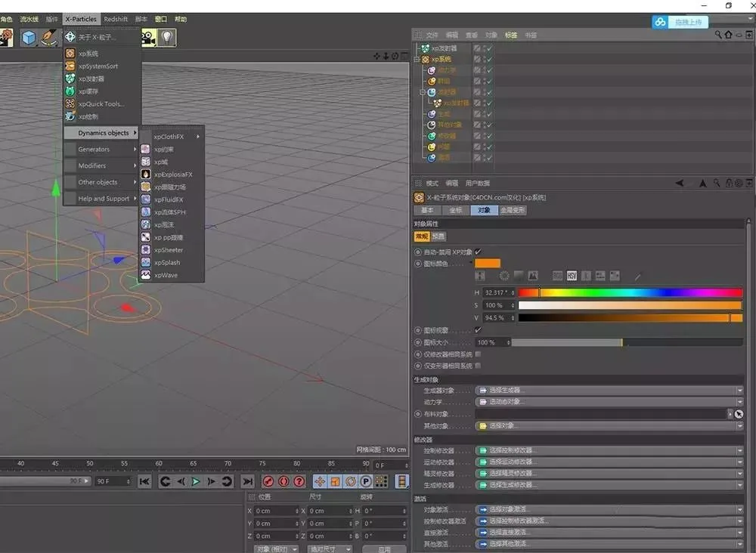This screenshot has height=553, width=756.
Task: Adjust the 图标大小 slider
Action: [627, 342]
